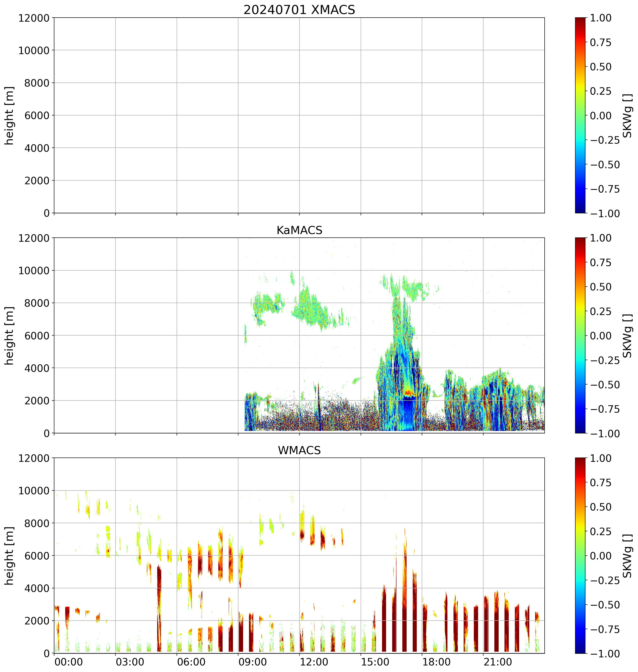
Task: Click the 20240701 XMACS plot title
Action: (299, 10)
